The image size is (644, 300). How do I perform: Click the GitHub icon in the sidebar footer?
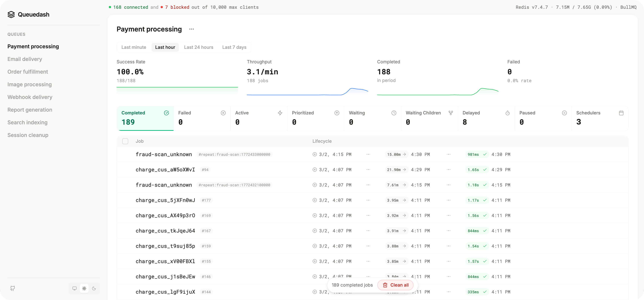12,288
